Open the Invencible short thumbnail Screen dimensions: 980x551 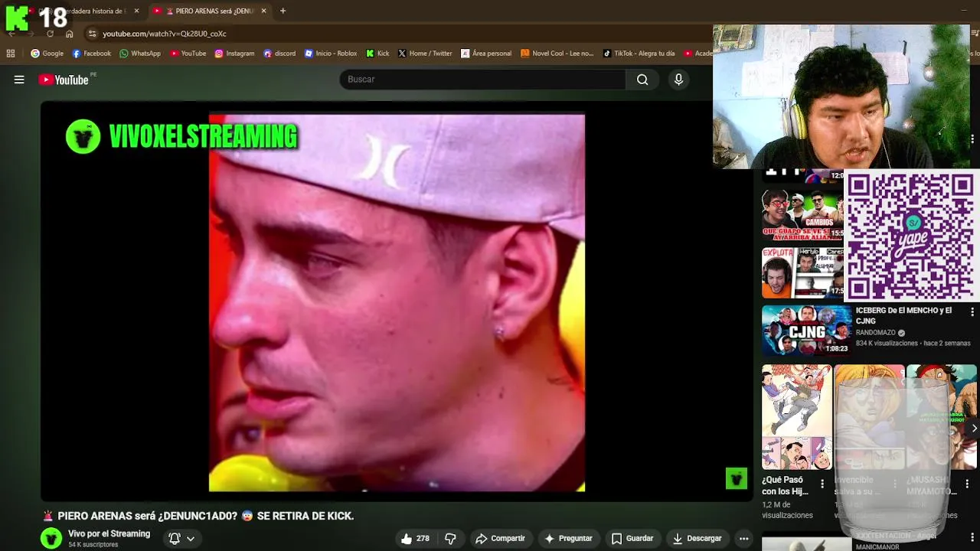(x=869, y=417)
